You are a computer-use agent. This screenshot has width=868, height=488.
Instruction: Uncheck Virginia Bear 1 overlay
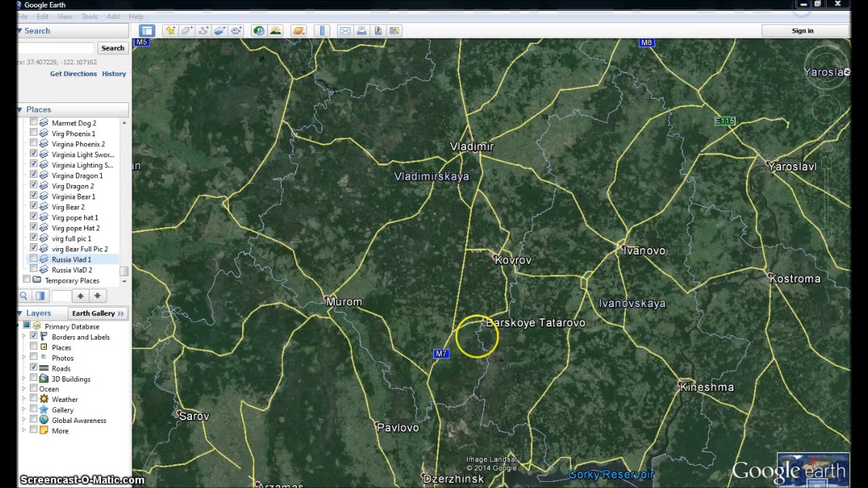coord(33,197)
